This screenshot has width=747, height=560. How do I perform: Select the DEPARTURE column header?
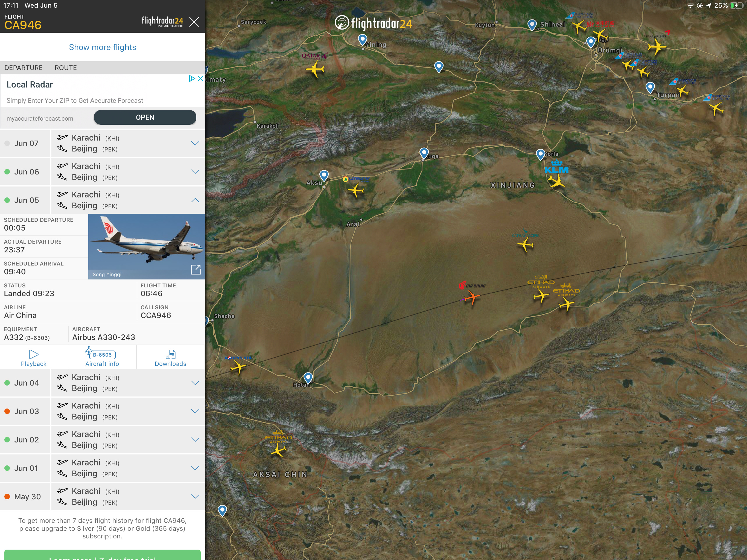click(x=23, y=68)
